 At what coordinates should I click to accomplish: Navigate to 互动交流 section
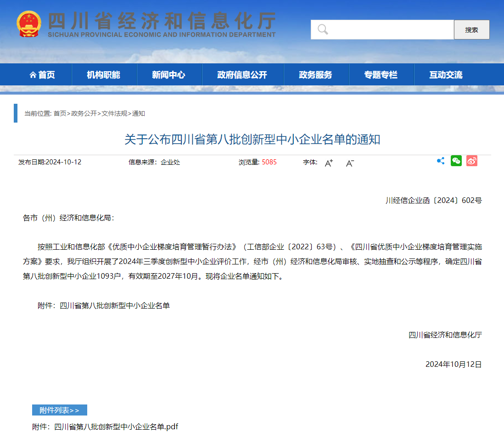(446, 75)
